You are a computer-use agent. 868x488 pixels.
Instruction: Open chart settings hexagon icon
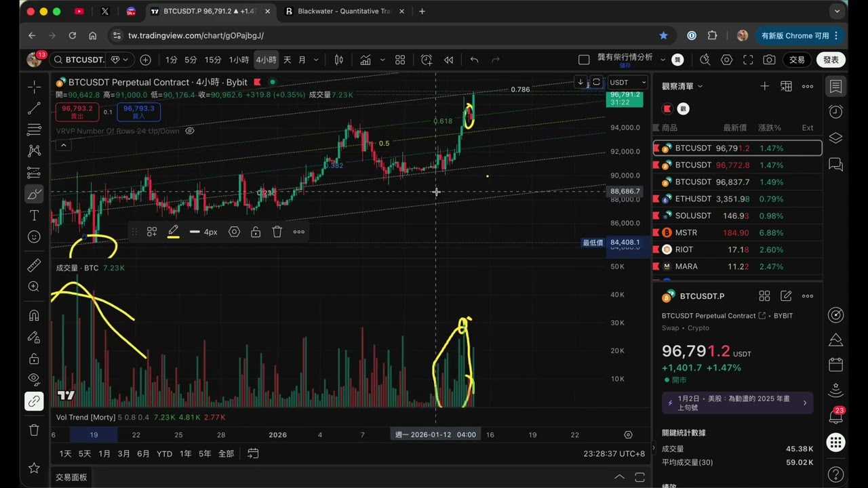click(x=727, y=60)
